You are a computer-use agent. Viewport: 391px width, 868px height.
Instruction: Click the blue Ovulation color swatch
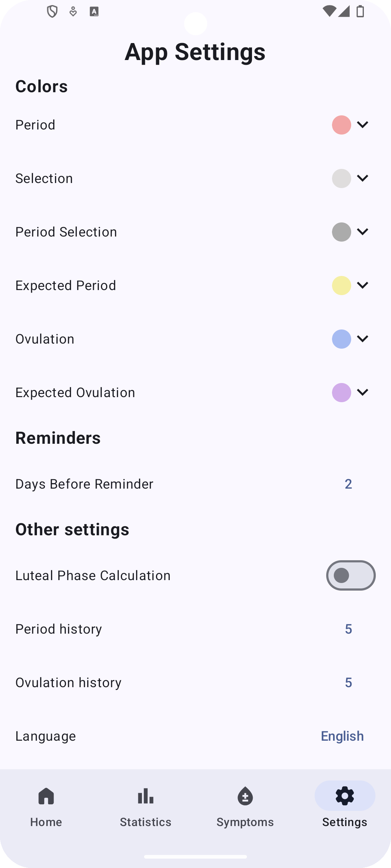(341, 339)
